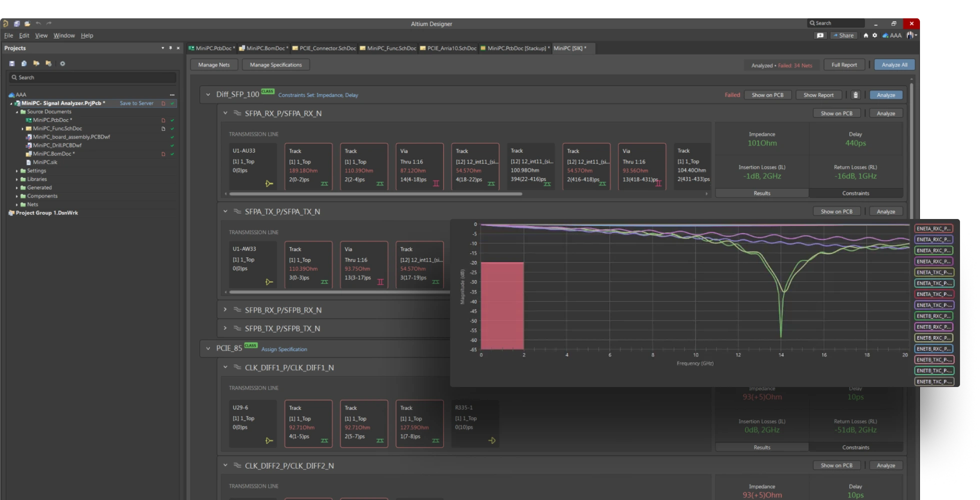
Task: Click the Projects panel search field
Action: click(x=92, y=77)
